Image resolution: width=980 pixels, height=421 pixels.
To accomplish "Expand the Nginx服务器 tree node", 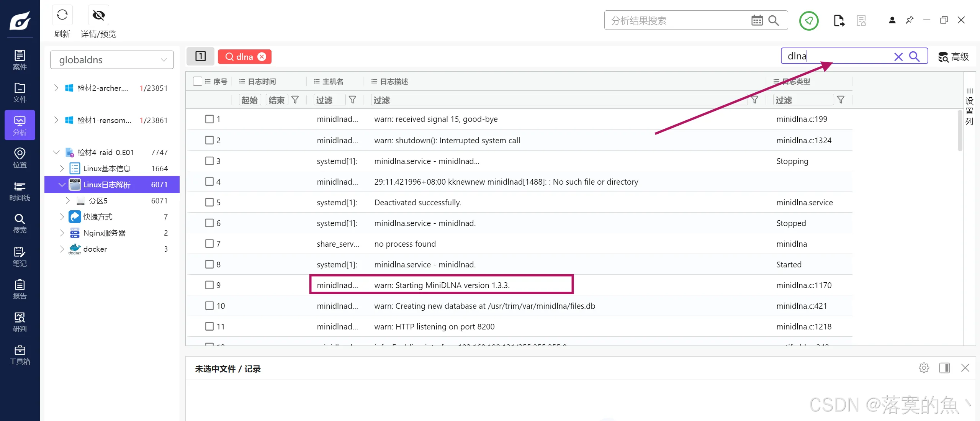I will (62, 233).
